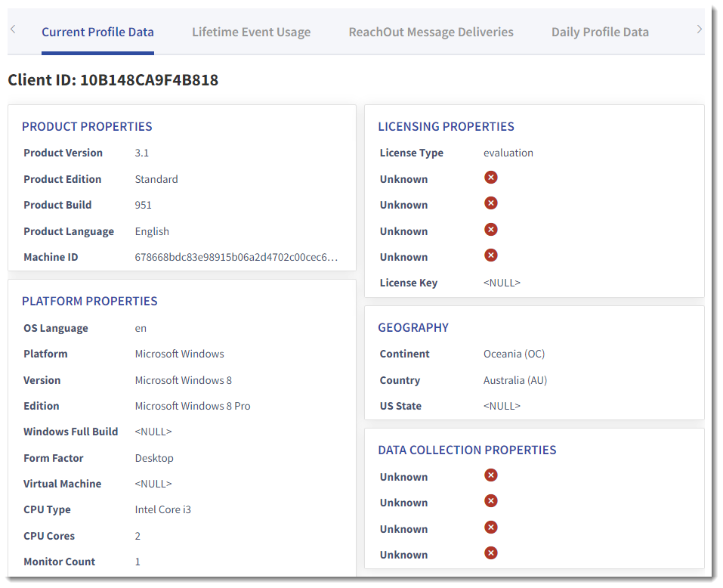Click the License Key NULL value

pyautogui.click(x=502, y=283)
